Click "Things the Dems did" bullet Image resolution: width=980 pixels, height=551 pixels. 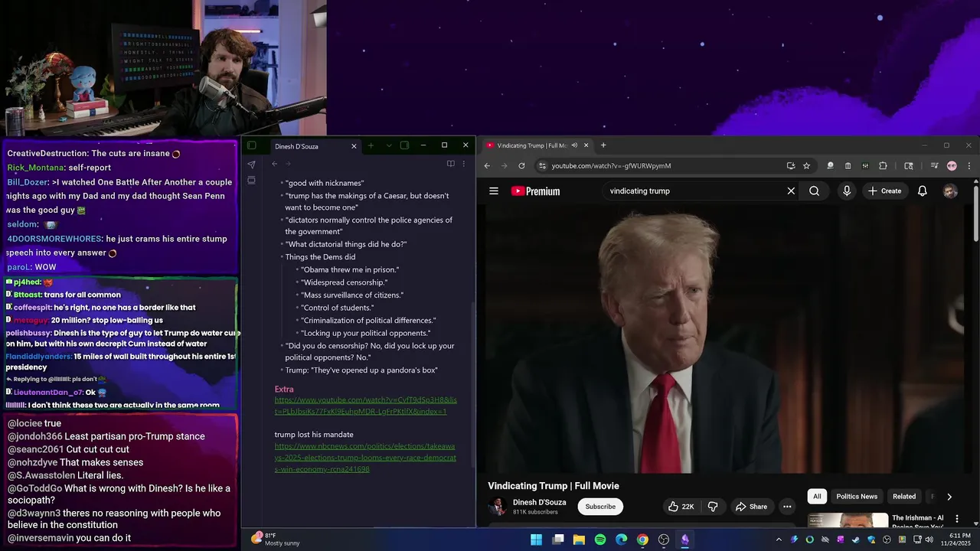320,257
